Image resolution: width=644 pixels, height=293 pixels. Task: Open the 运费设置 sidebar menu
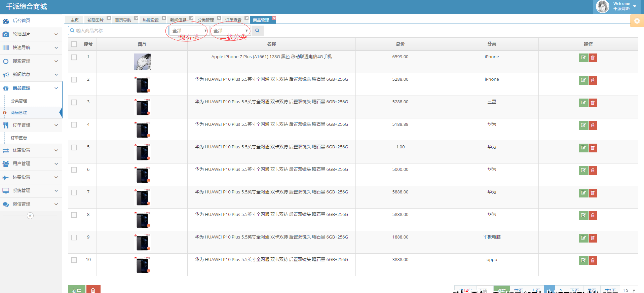(x=31, y=177)
